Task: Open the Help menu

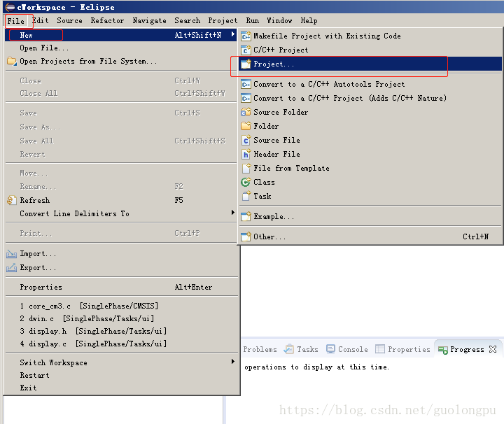Action: coord(309,20)
